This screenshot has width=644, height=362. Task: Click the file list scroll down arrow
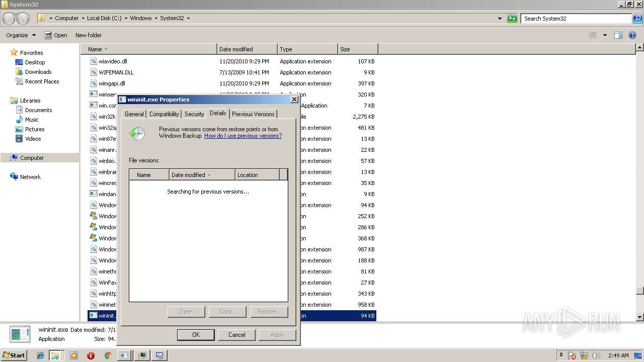pos(639,317)
